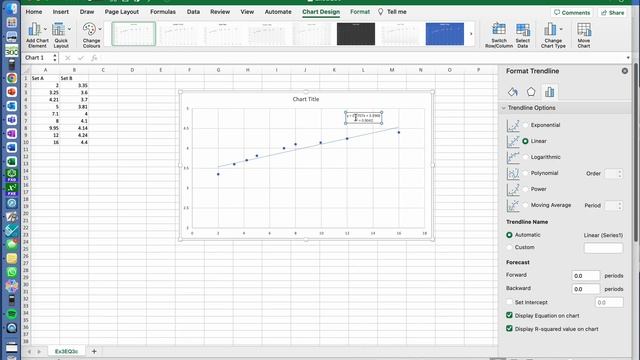Add a new sheet with plus icon
This screenshot has height=360, width=640.
tap(94, 351)
